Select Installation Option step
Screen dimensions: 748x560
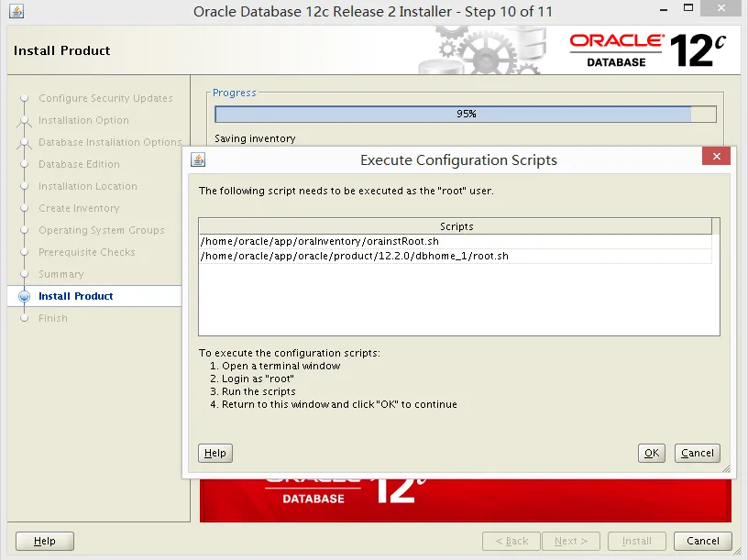[x=83, y=120]
